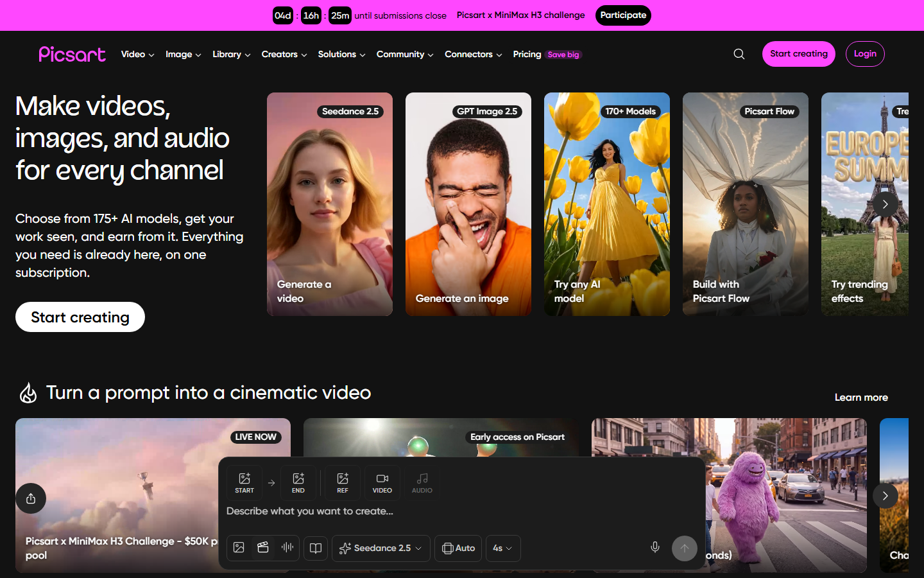
Task: Add a REF reference image
Action: click(x=343, y=483)
